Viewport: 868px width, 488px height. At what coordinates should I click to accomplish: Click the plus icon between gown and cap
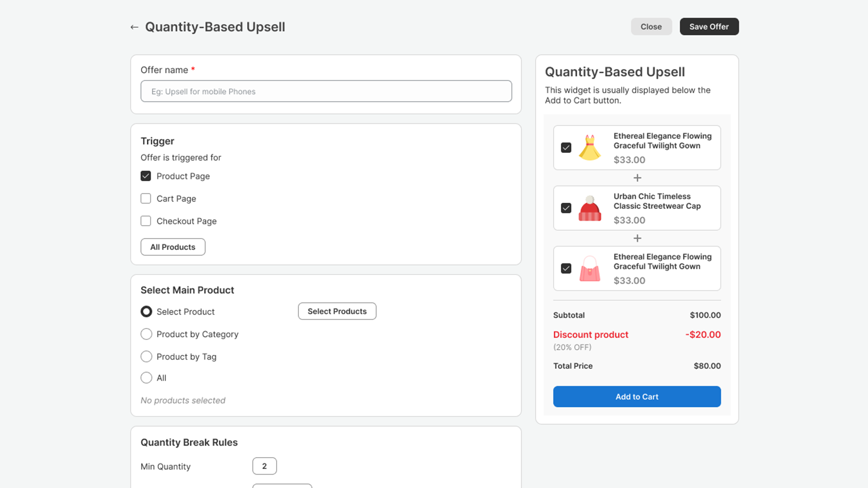pyautogui.click(x=637, y=178)
